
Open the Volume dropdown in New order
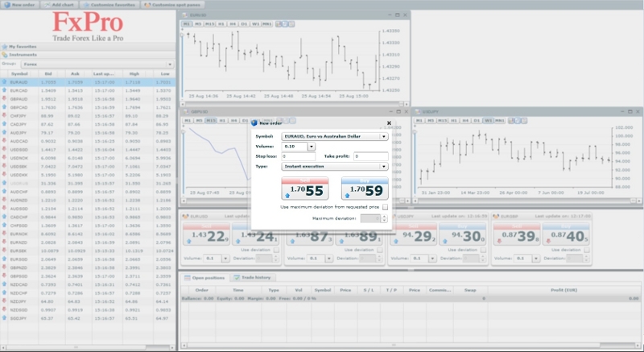tap(312, 147)
